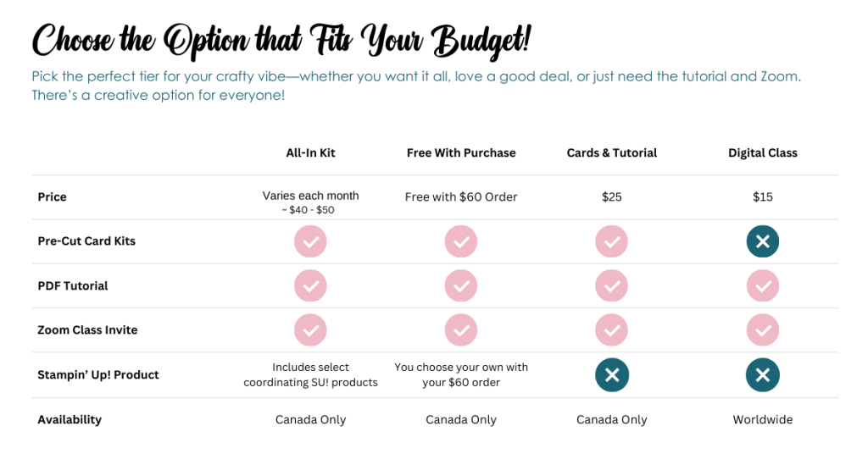Viewport: 868px width, 454px height.
Task: Click the Digital Class PDF Tutorial checkmark
Action: click(763, 286)
